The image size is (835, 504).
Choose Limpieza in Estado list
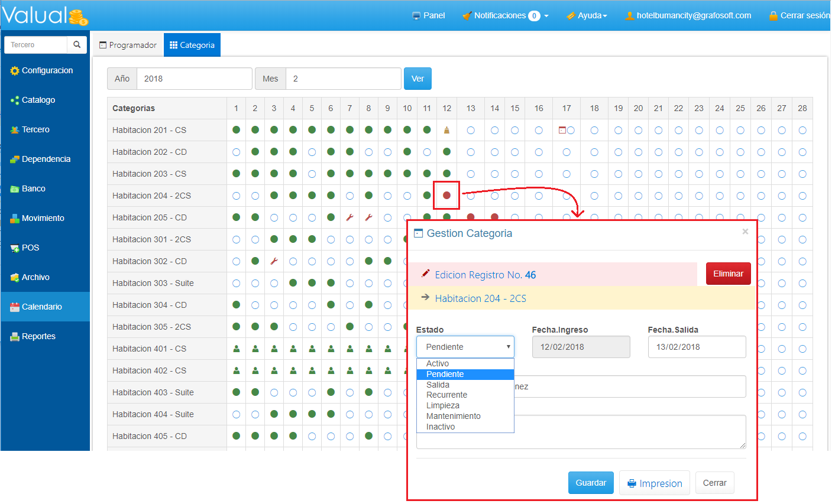[465, 405]
